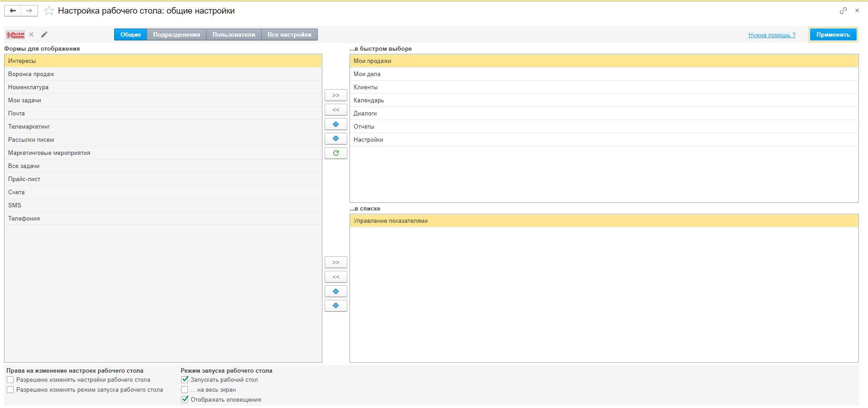
Task: Add form to quick selection with >> button
Action: coord(336,95)
